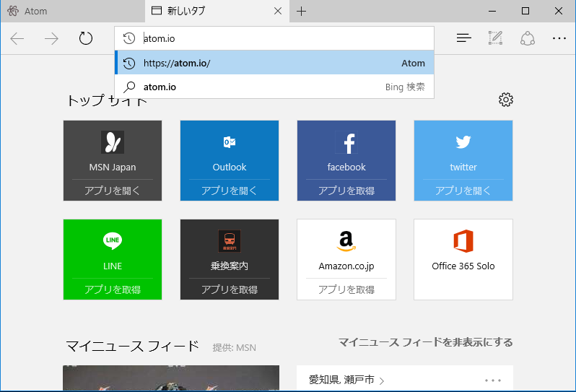
Task: Click アプリを開く under Outlook
Action: tap(230, 191)
